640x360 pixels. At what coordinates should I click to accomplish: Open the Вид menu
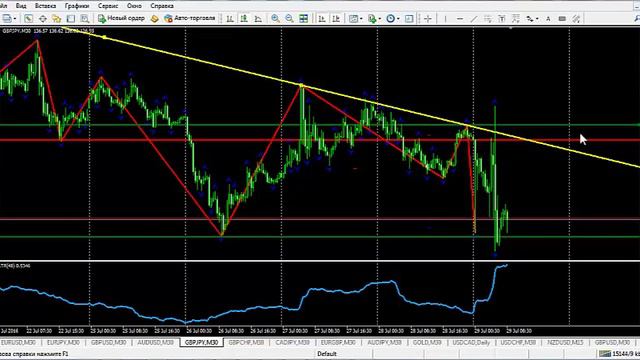[x=21, y=6]
